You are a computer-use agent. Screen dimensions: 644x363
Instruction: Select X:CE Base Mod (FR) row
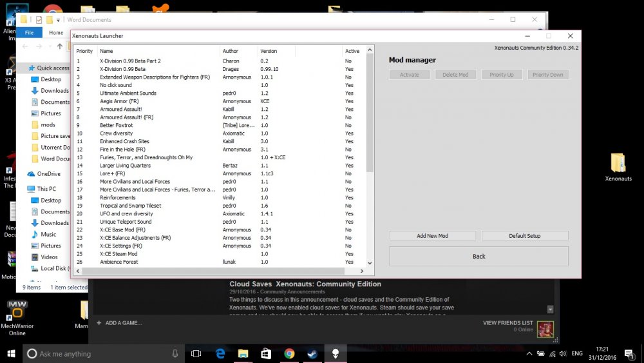220,230
